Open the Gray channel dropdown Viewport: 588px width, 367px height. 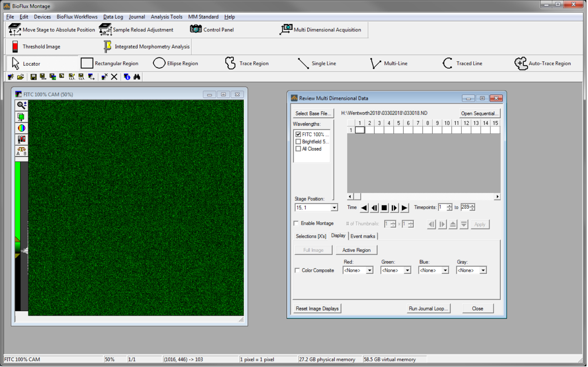483,270
